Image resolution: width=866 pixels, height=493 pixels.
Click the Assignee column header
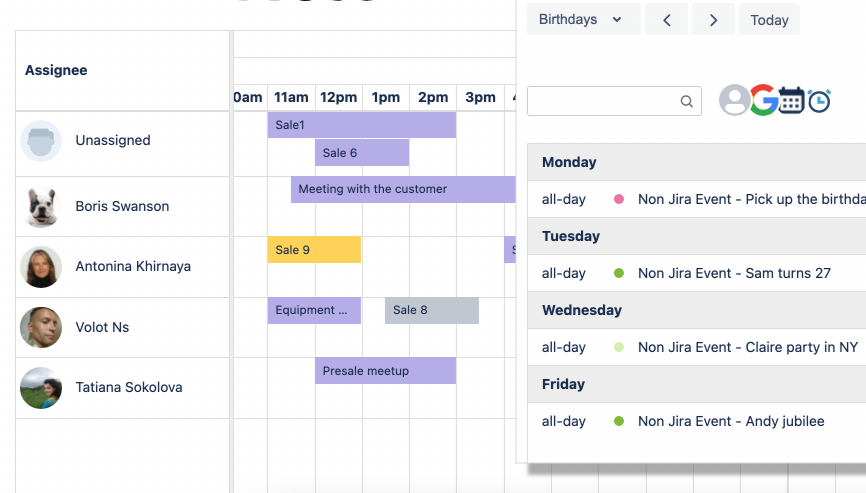pyautogui.click(x=56, y=70)
